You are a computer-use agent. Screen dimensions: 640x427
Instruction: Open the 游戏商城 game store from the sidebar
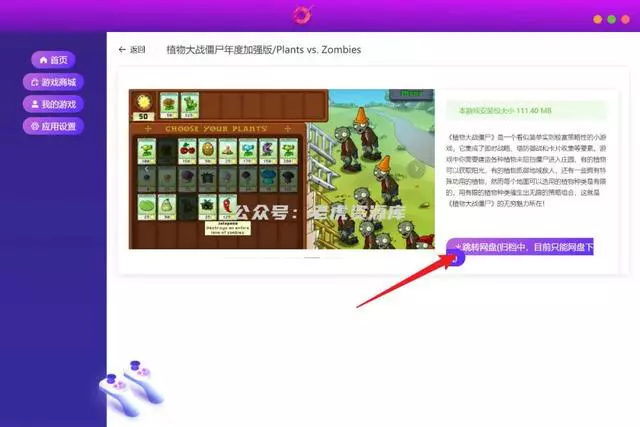(x=53, y=82)
